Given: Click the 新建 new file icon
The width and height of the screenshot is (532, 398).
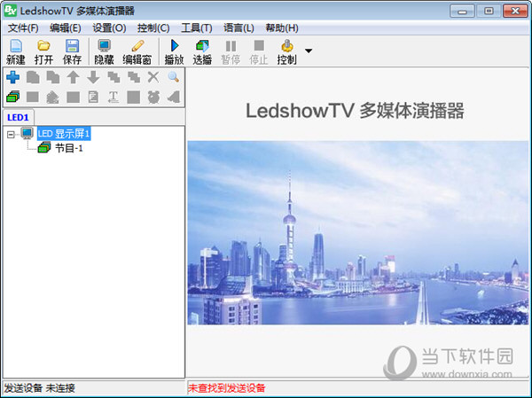Looking at the screenshot, I should (x=16, y=52).
